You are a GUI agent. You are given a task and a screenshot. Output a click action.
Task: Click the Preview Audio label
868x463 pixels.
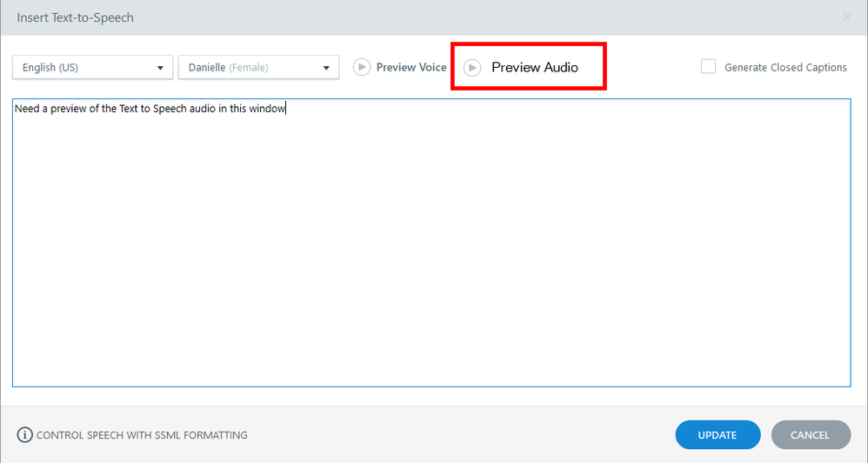(x=534, y=68)
